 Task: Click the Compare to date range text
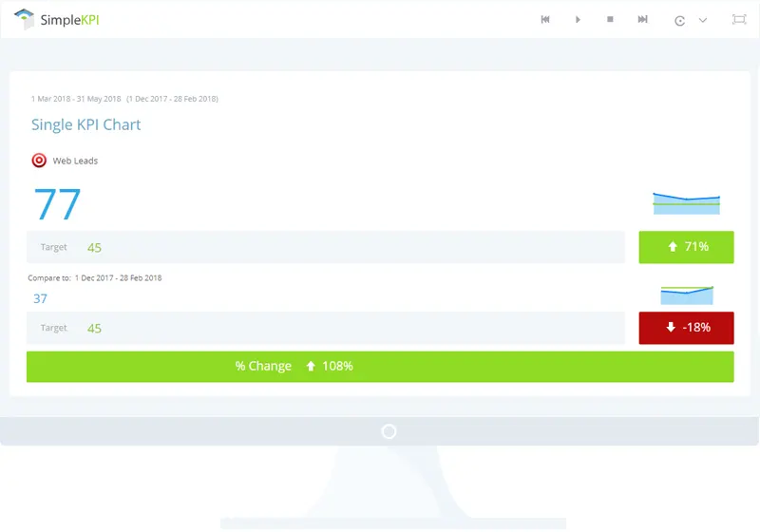[x=94, y=278]
